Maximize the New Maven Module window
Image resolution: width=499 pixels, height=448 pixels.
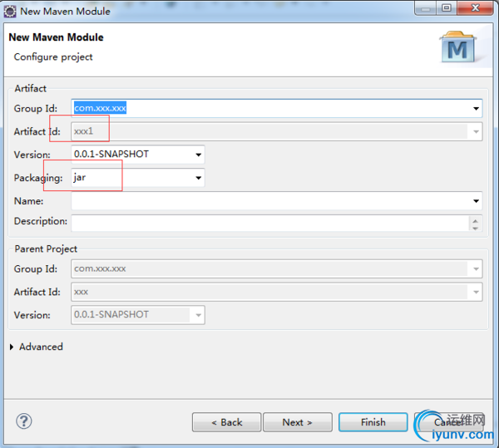447,8
